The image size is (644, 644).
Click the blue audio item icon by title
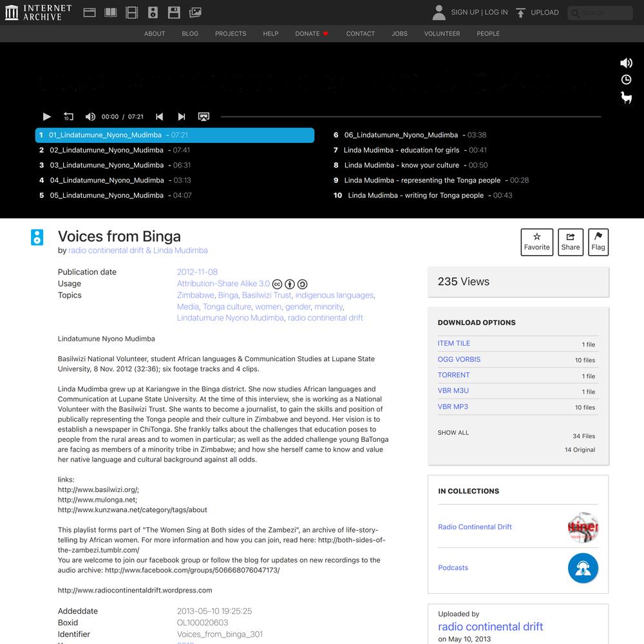37,237
